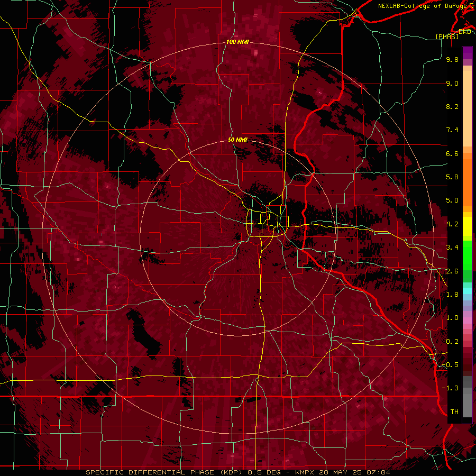Click the 0.2 scale value label
This screenshot has width=476, height=476.
[x=452, y=342]
